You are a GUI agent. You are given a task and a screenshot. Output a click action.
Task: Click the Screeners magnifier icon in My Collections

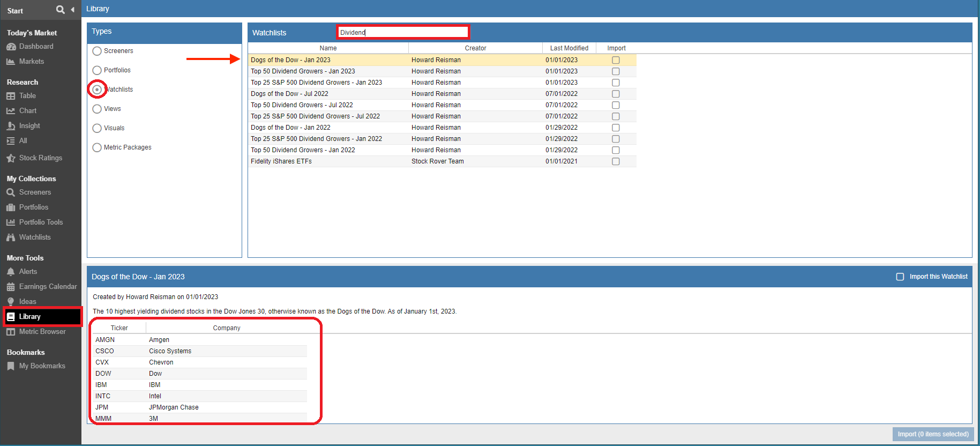coord(11,192)
